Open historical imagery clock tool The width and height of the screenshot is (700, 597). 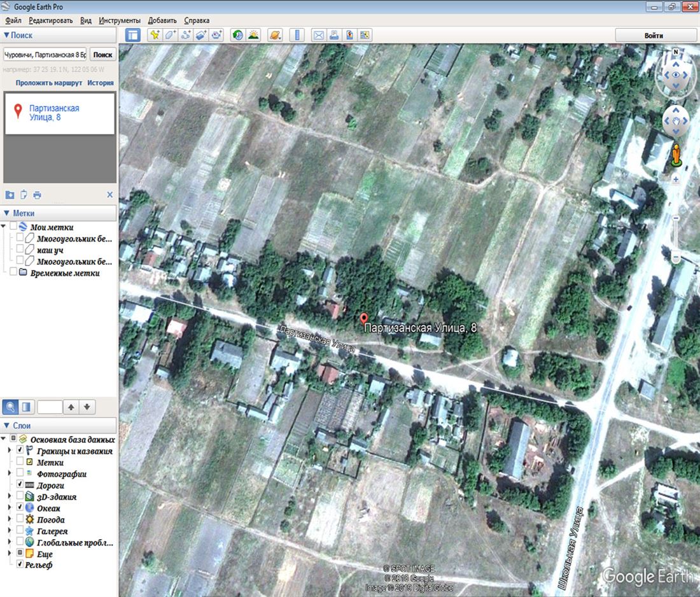click(237, 35)
